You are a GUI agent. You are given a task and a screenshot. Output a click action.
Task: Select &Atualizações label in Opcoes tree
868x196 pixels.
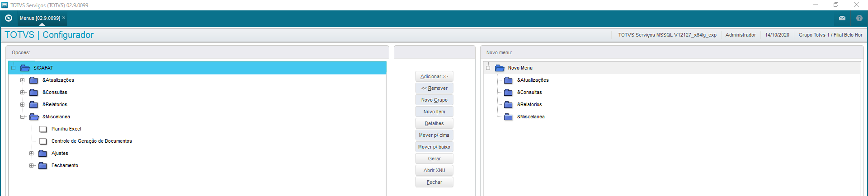[58, 80]
